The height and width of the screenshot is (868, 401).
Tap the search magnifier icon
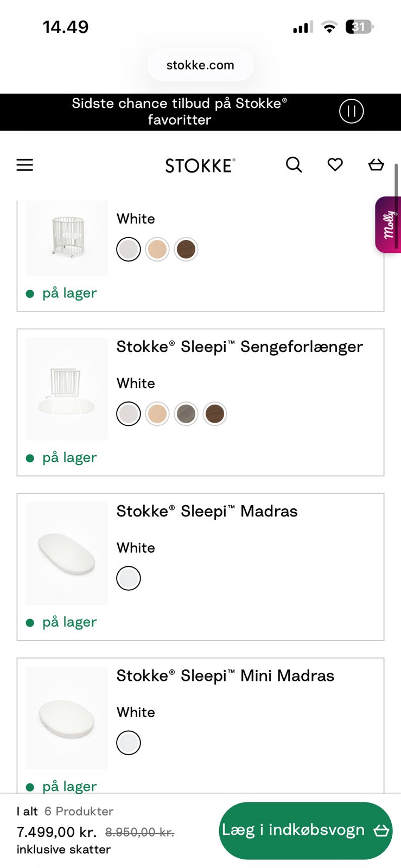tap(294, 164)
